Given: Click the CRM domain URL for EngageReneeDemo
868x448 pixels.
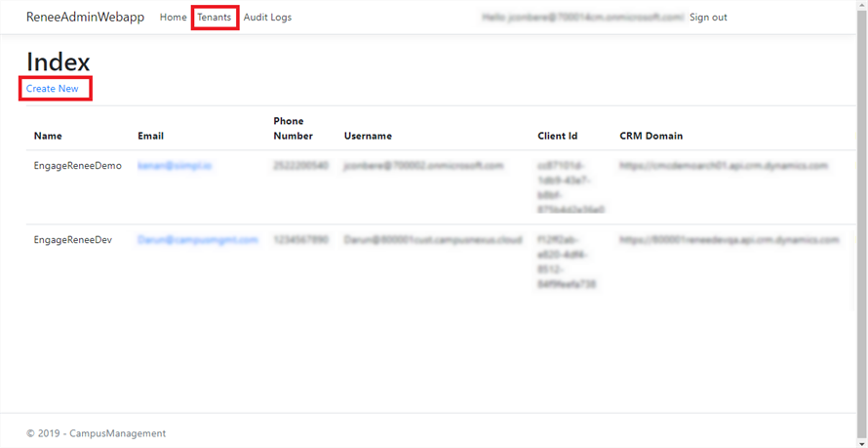Looking at the screenshot, I should (x=728, y=166).
